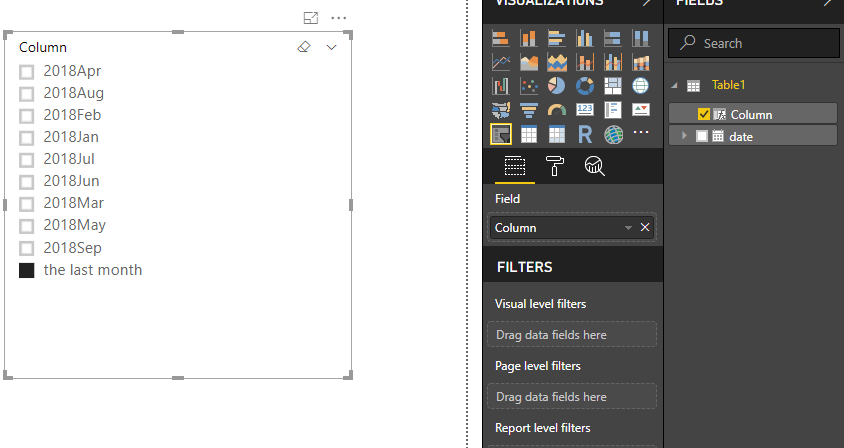This screenshot has height=448, width=844.
Task: Select the Scatter chart visualization
Action: tap(529, 86)
